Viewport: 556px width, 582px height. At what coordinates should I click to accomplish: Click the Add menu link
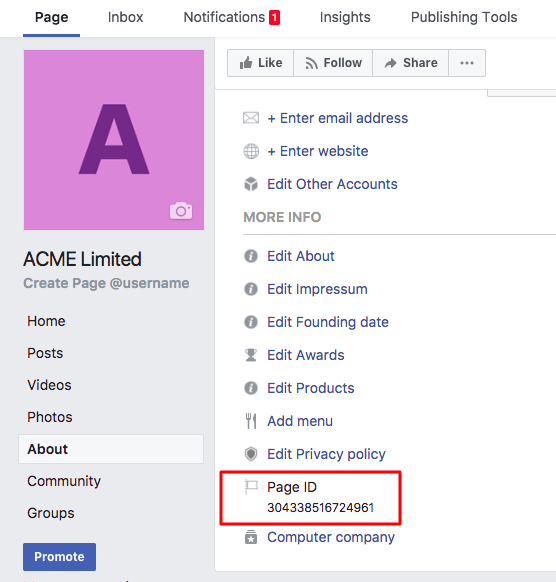click(300, 421)
